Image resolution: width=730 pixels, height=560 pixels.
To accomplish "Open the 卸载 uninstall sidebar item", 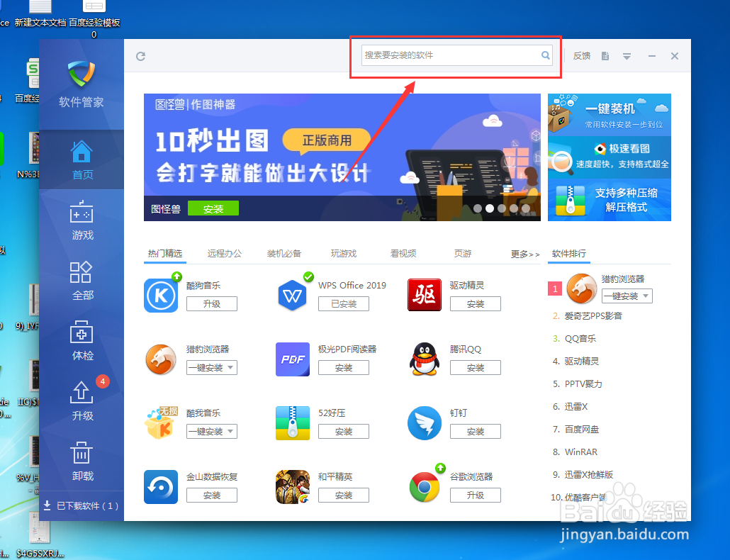I will click(82, 461).
